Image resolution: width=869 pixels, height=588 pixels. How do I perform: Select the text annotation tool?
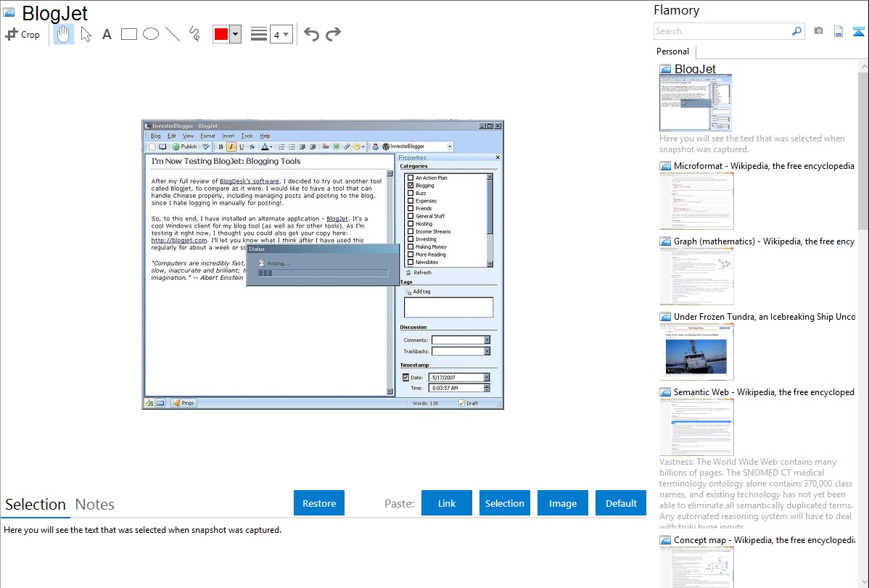point(107,34)
